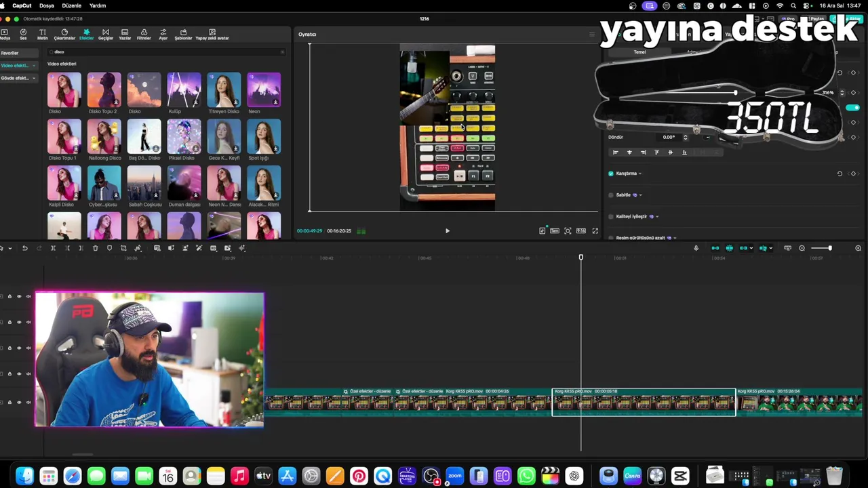Select the Disko Topu 2 effect thumbnail

pos(104,89)
